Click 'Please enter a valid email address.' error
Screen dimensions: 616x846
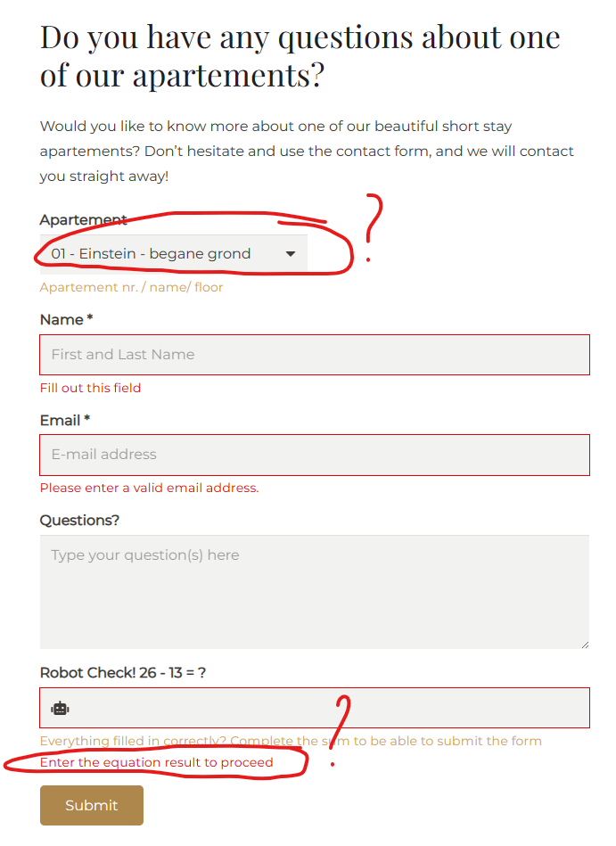[x=150, y=488]
